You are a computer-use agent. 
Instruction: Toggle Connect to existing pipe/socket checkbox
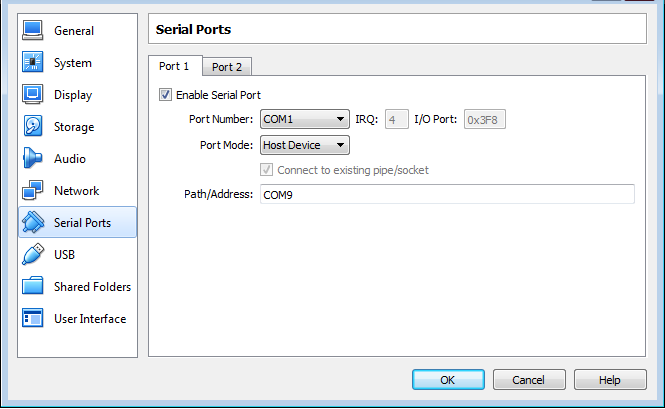coord(266,170)
